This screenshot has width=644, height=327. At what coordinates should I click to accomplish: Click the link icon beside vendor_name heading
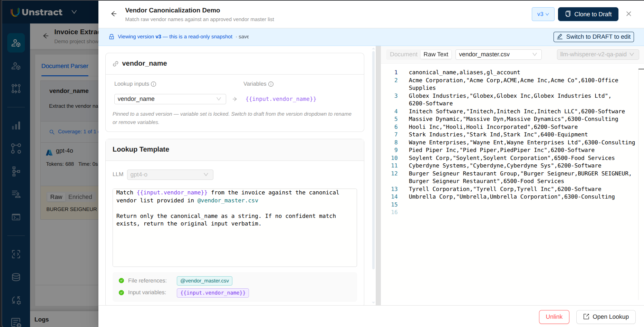(116, 64)
